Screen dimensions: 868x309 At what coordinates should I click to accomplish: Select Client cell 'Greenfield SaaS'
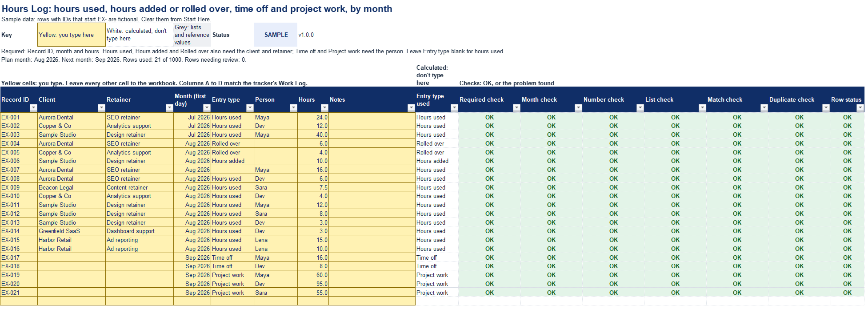[x=72, y=231]
